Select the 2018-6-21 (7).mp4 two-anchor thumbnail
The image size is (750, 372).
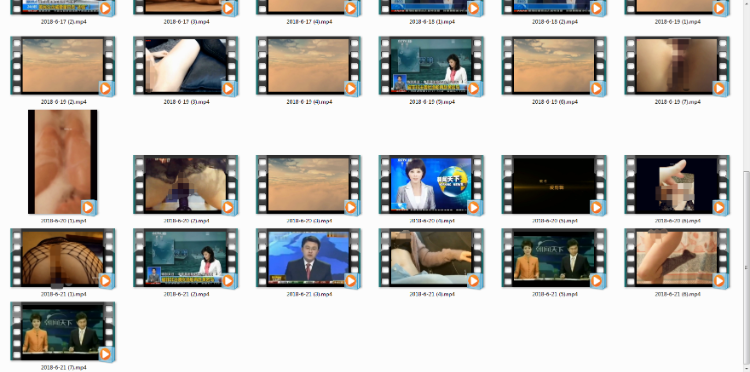pyautogui.click(x=63, y=331)
